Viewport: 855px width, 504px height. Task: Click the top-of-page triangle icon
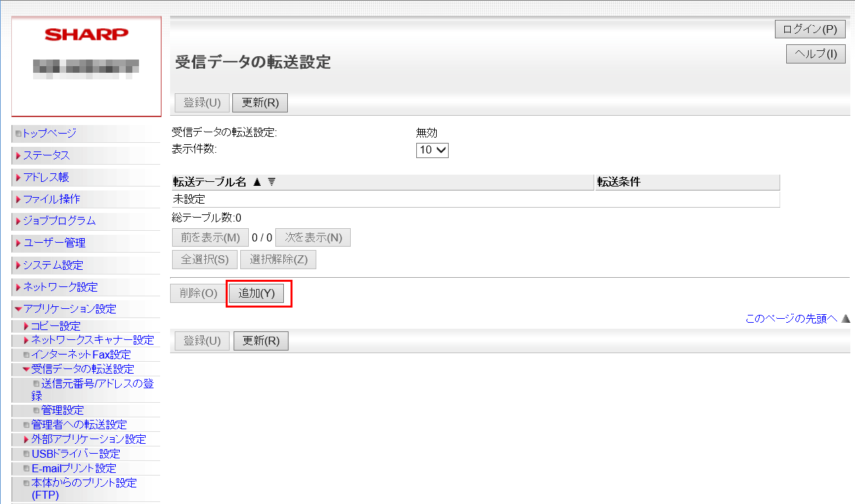click(845, 319)
